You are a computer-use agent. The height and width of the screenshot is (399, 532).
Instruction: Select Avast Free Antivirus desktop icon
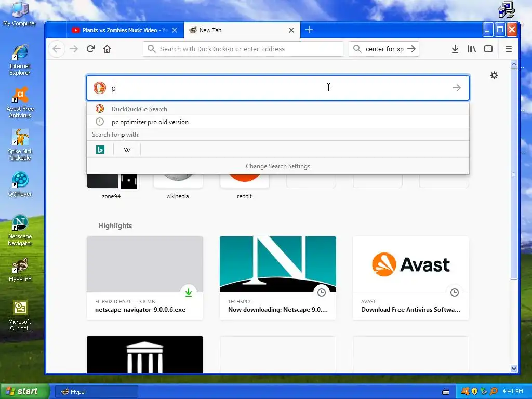[x=20, y=103]
